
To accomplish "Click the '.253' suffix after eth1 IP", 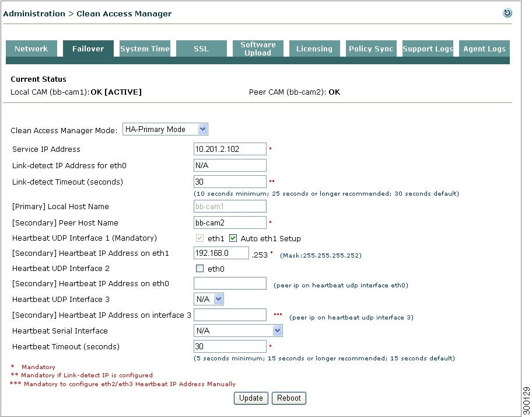I will point(260,255).
